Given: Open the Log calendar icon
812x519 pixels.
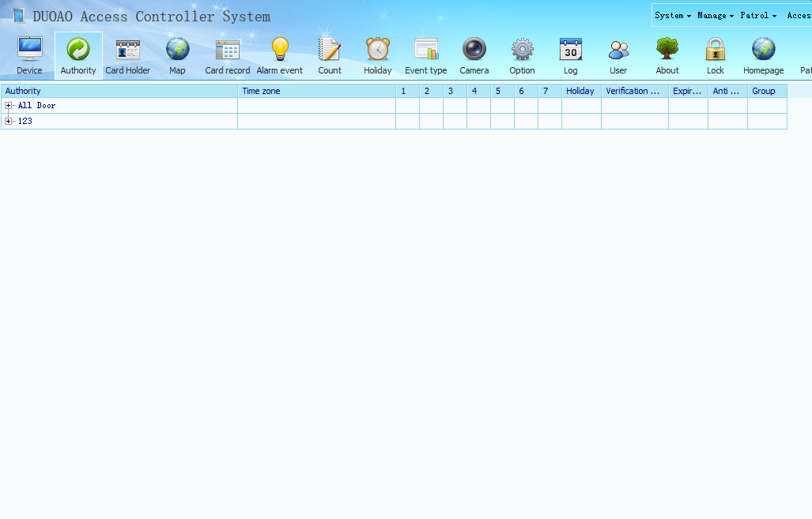Looking at the screenshot, I should pos(570,51).
